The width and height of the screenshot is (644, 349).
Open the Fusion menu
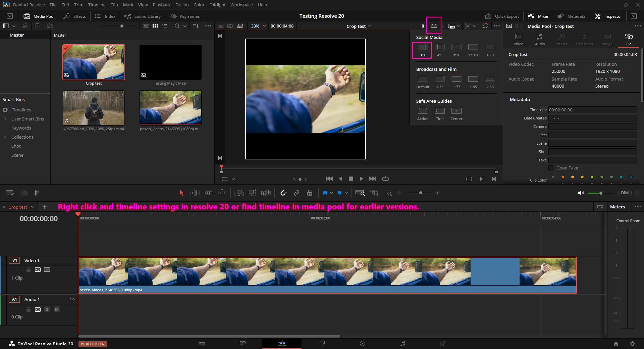tap(182, 5)
